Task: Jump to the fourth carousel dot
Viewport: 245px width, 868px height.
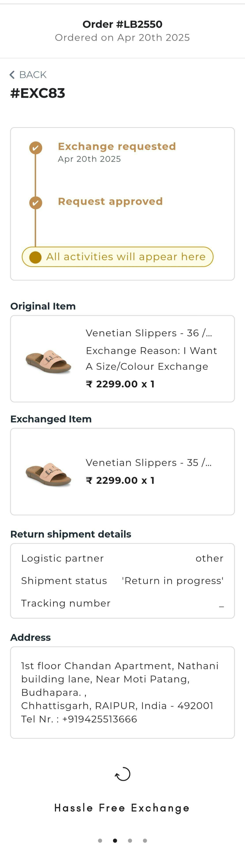Action: pyautogui.click(x=145, y=840)
